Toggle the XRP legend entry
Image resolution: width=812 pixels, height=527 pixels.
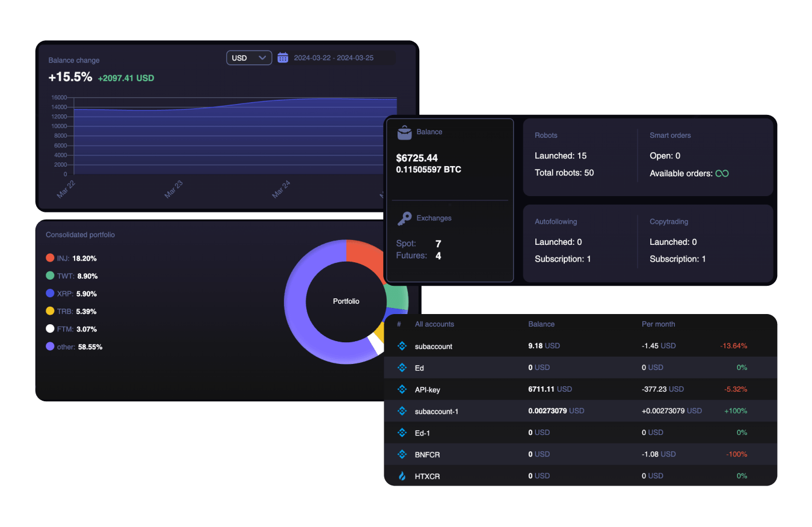point(50,294)
